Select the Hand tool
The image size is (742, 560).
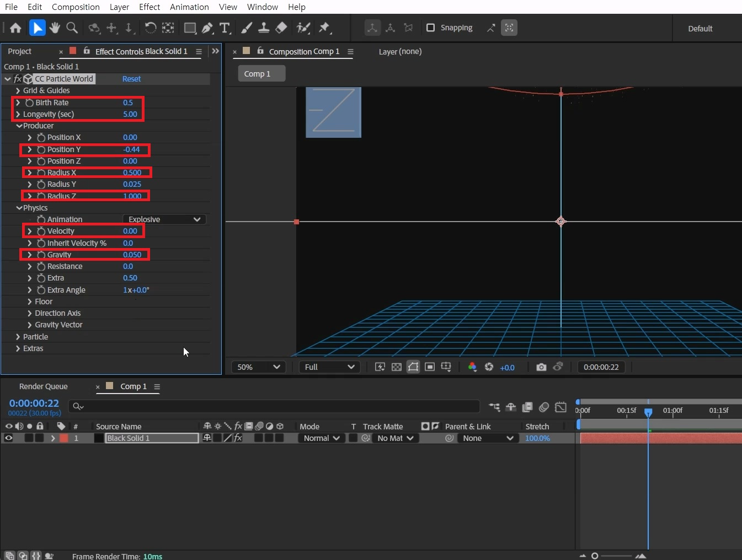click(x=55, y=28)
